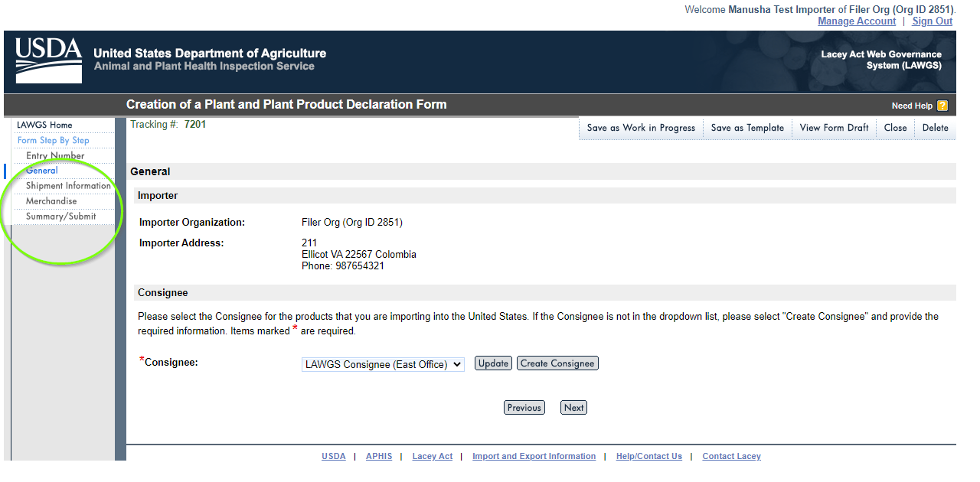
Task: Open the Summary/Submit step
Action: [61, 217]
